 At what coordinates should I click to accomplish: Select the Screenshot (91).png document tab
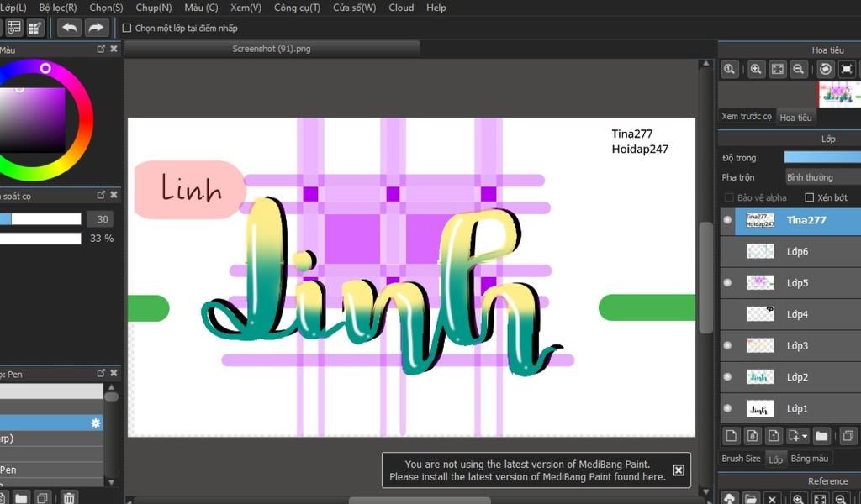point(272,49)
